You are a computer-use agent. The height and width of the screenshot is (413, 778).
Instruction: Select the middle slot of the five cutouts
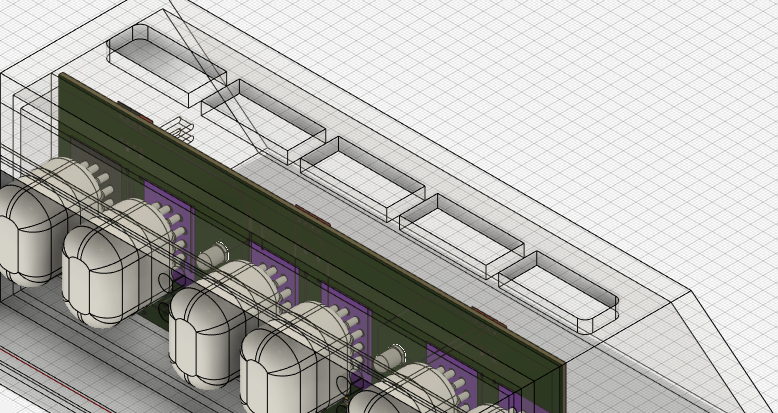point(363,179)
